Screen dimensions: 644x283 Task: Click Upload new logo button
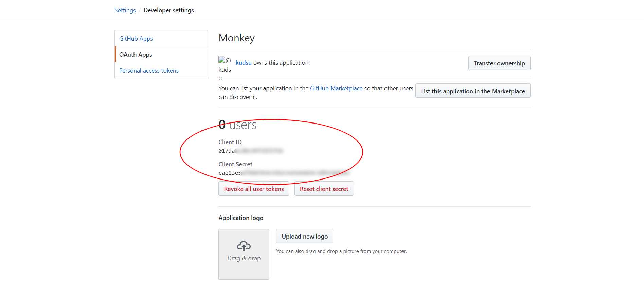click(305, 236)
